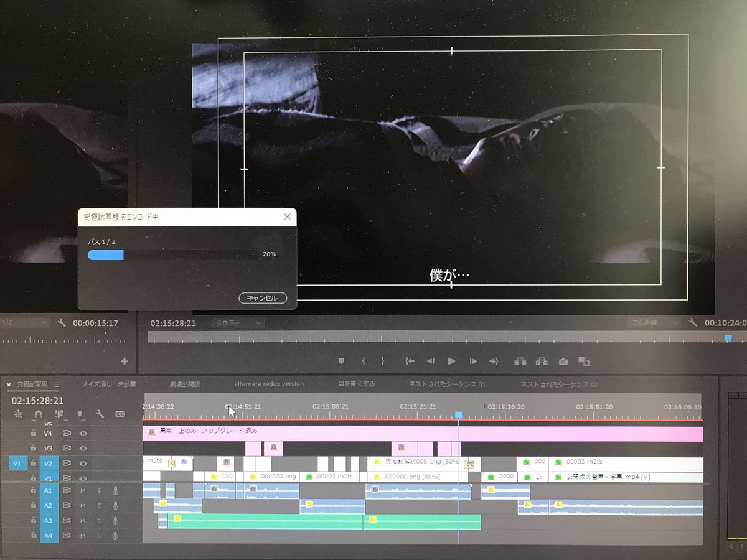Screen dimensions: 747x560
Task: Add marker in program monitor transport
Action: click(341, 361)
